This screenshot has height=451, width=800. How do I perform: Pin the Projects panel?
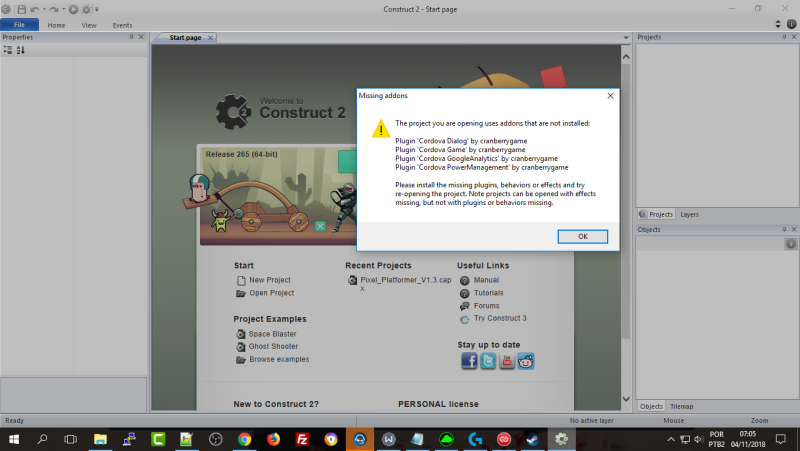pyautogui.click(x=784, y=37)
